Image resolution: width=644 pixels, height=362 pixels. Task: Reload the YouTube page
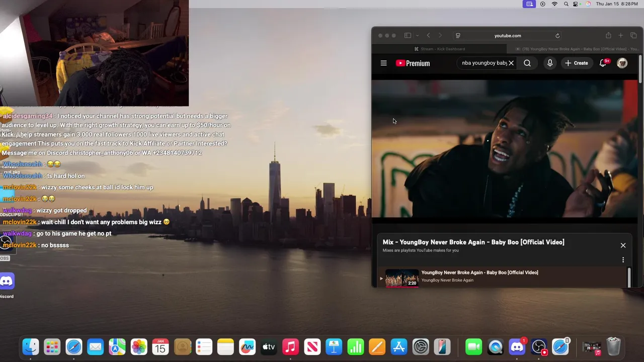pos(557,36)
